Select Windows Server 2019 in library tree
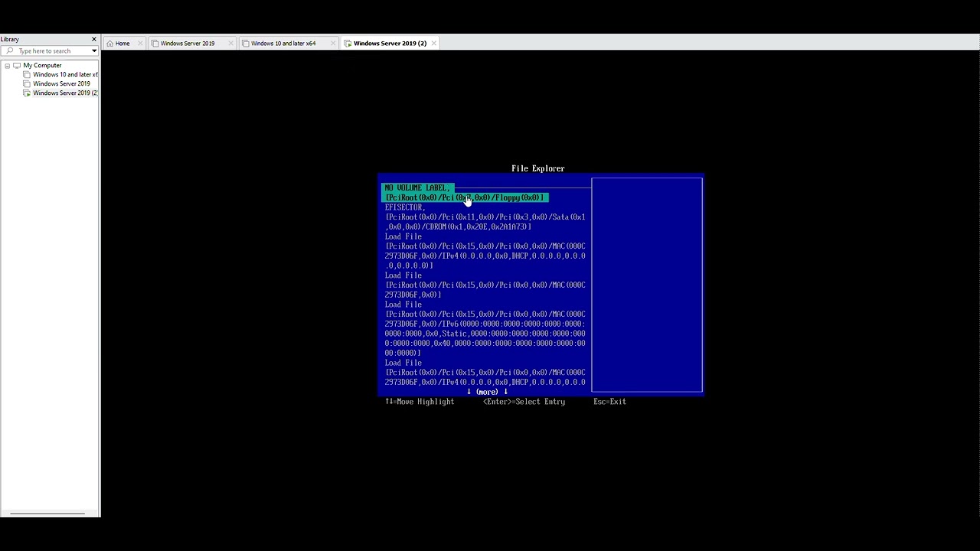This screenshot has height=551, width=980. [x=61, y=84]
